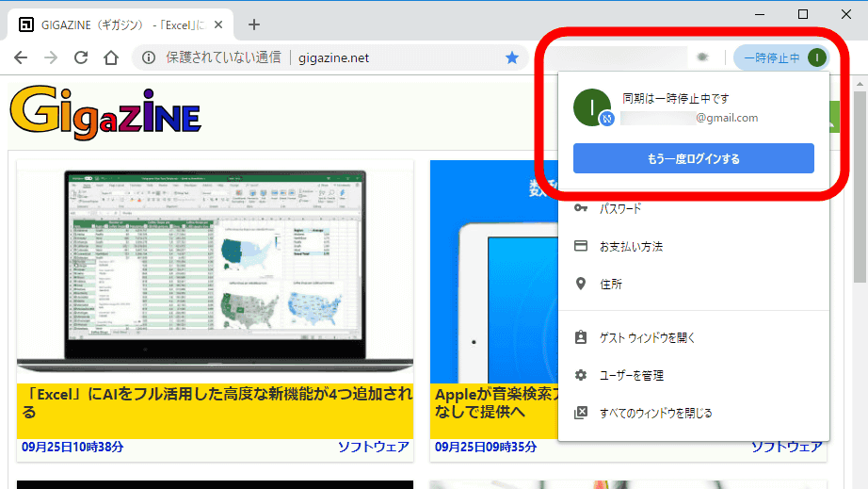Select お支払い方法 in profile menu

pyautogui.click(x=631, y=246)
